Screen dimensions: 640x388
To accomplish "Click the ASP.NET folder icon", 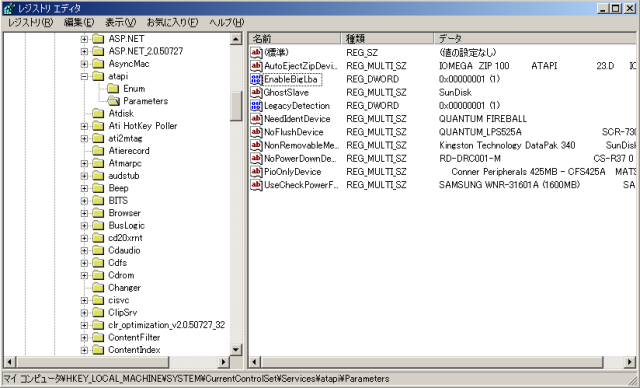I will [x=98, y=39].
